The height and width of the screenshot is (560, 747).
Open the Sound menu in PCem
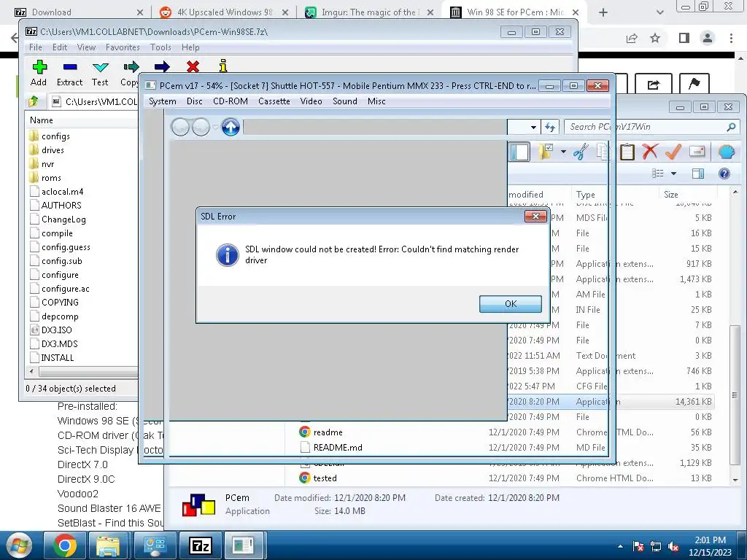pyautogui.click(x=345, y=101)
